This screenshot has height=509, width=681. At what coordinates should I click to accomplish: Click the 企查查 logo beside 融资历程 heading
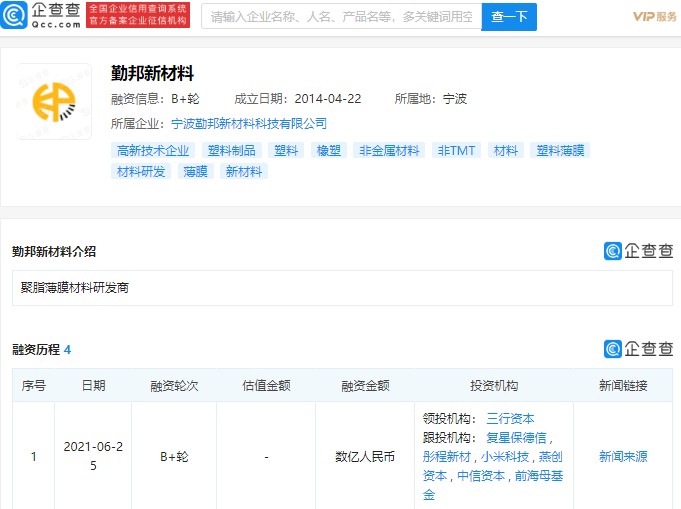click(638, 349)
